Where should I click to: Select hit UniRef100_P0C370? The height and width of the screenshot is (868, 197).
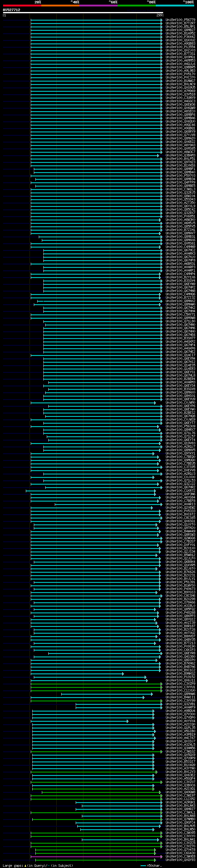(x=180, y=78)
